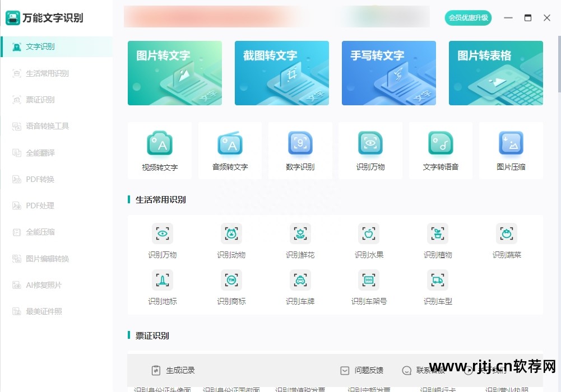Open 最美证件照 in sidebar
Viewport: 561px width, 392px height.
click(57, 311)
